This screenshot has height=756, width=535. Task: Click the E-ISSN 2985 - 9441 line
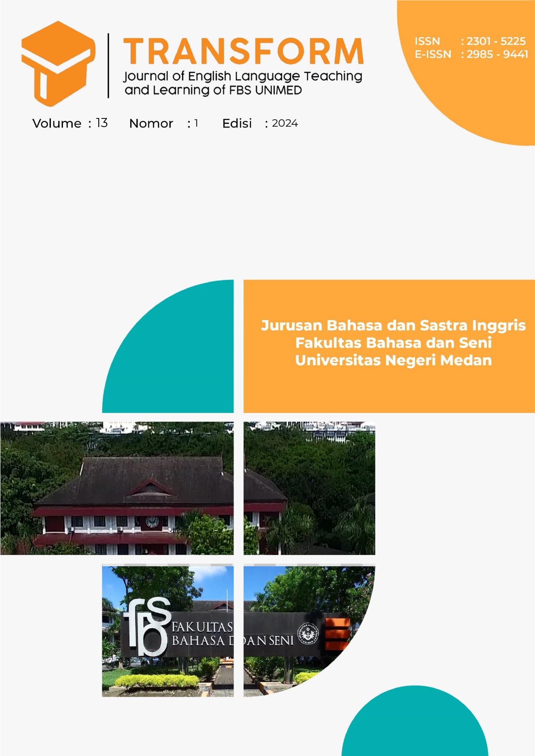471,54
